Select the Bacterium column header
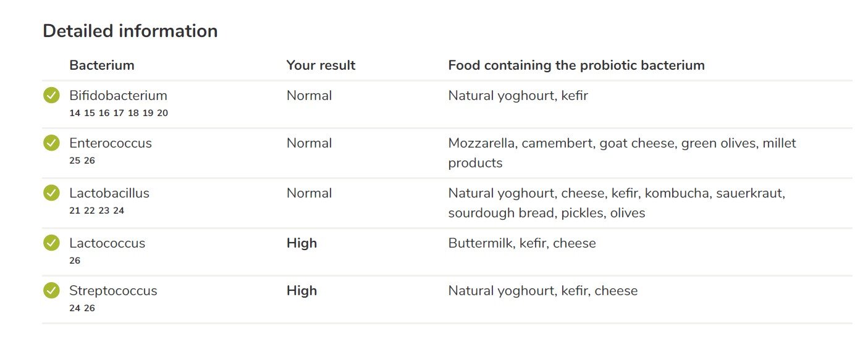Screen dimensions: 868x339 [x=102, y=65]
